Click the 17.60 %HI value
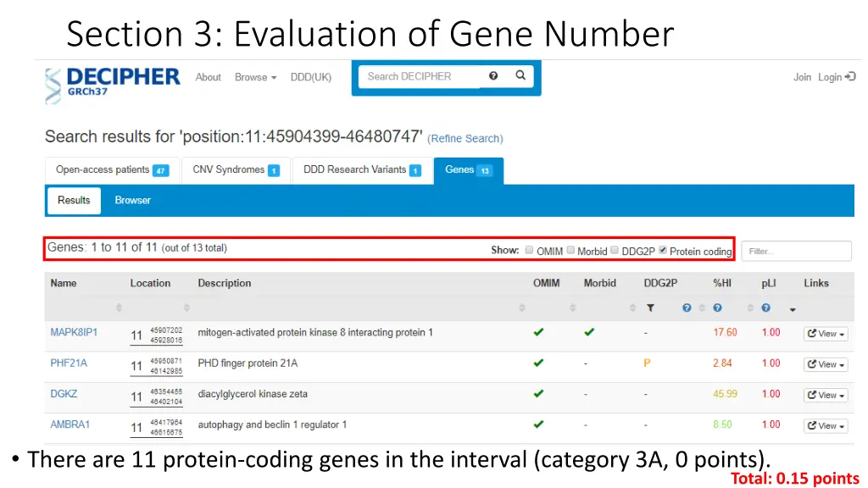This screenshot has height=488, width=868. (x=725, y=332)
